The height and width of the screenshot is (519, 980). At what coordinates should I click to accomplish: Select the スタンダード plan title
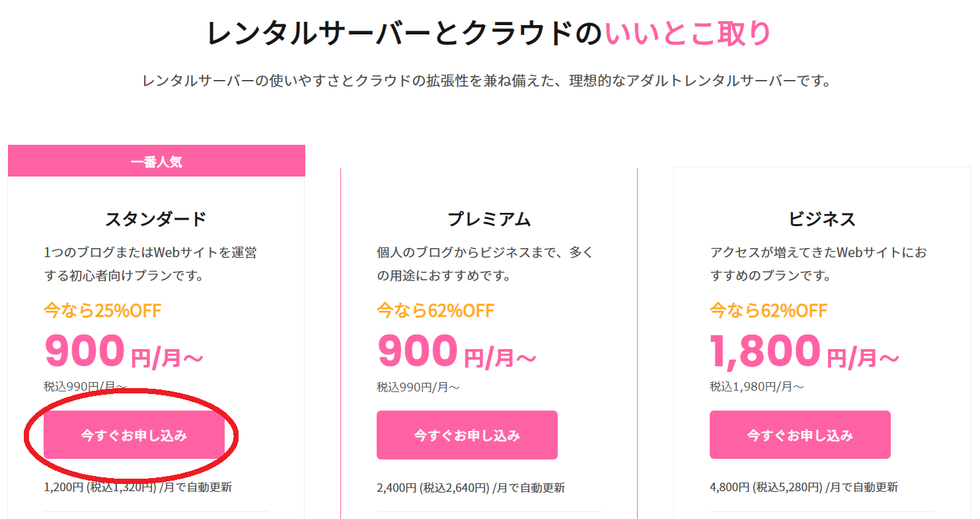156,219
